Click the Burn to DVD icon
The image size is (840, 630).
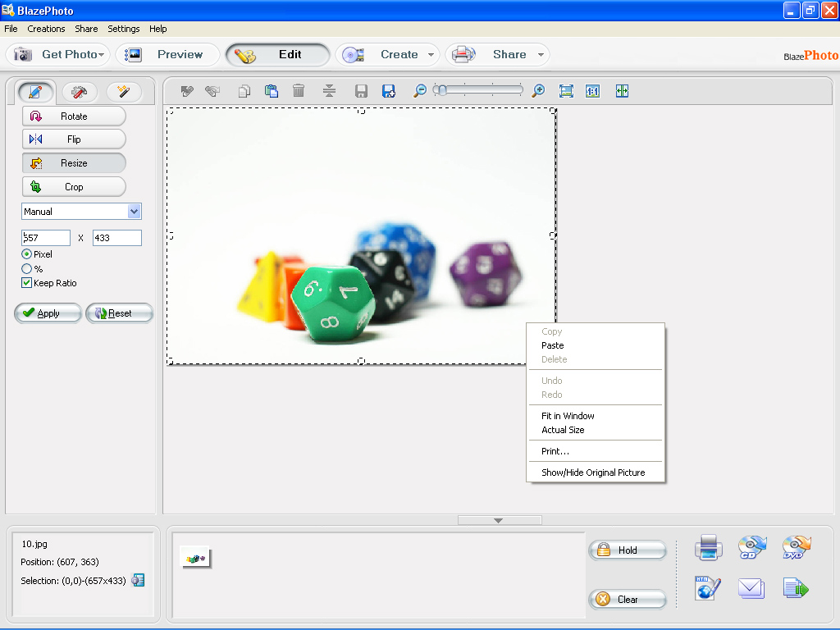pyautogui.click(x=796, y=547)
